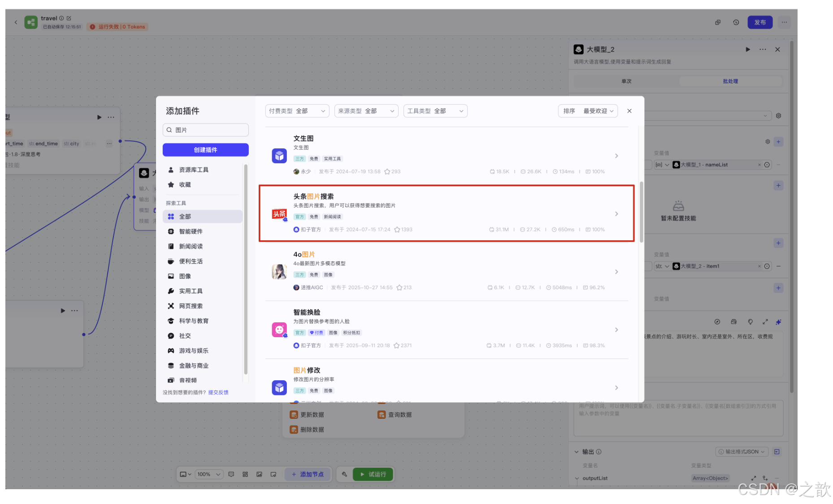Image resolution: width=833 pixels, height=504 pixels.
Task: Select 全部 category
Action: pyautogui.click(x=203, y=217)
